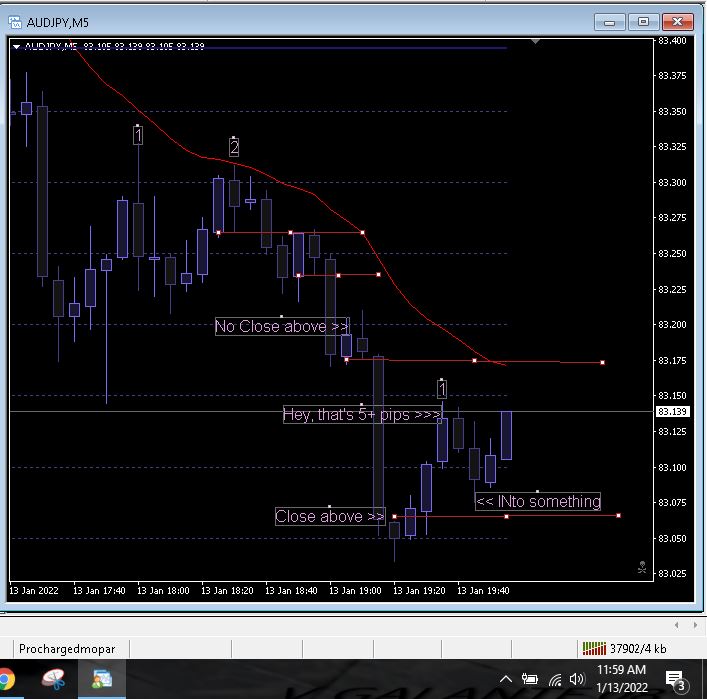Open the notification center icon
The height and width of the screenshot is (699, 707).
(676, 680)
